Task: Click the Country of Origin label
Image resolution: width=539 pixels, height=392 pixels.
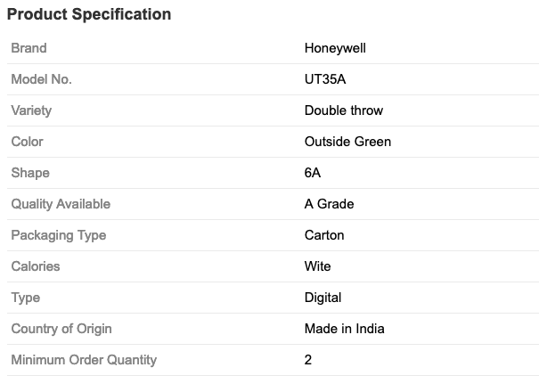Action: tap(61, 329)
